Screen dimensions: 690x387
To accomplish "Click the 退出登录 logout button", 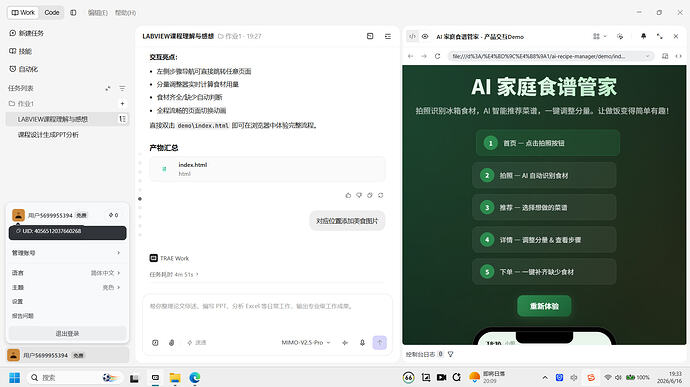I will (x=67, y=333).
